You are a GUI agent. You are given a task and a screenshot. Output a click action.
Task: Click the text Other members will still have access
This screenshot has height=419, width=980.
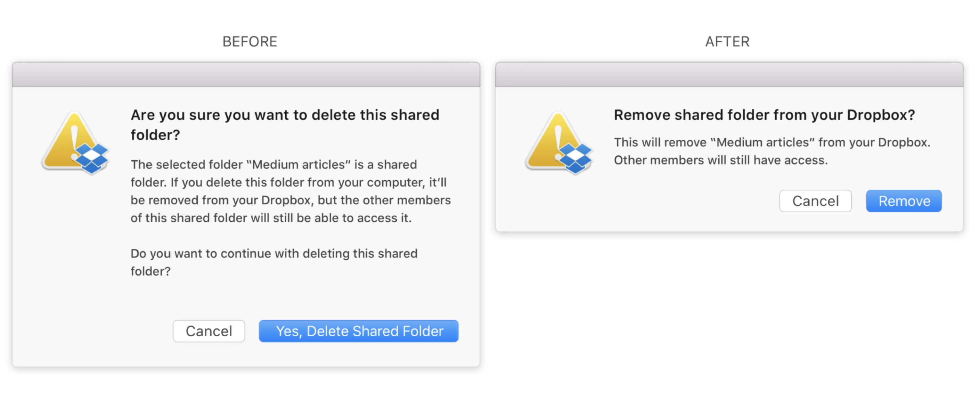720,160
